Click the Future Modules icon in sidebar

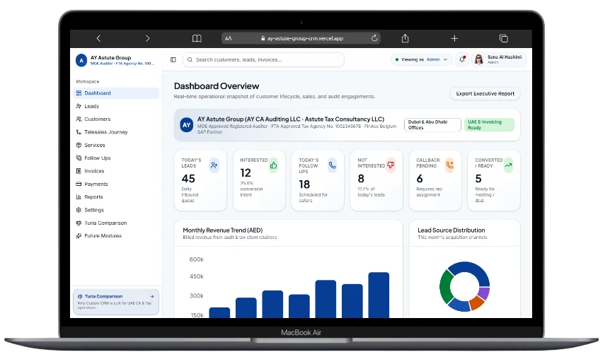click(x=79, y=236)
